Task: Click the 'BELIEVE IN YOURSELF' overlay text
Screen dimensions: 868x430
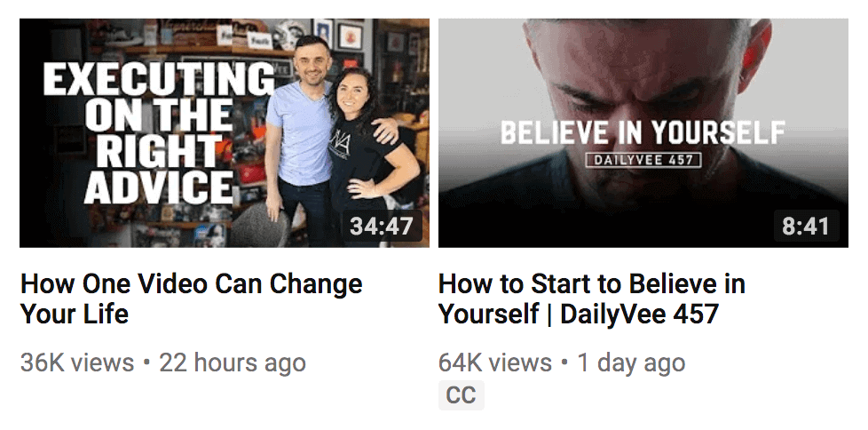Action: coord(643,132)
